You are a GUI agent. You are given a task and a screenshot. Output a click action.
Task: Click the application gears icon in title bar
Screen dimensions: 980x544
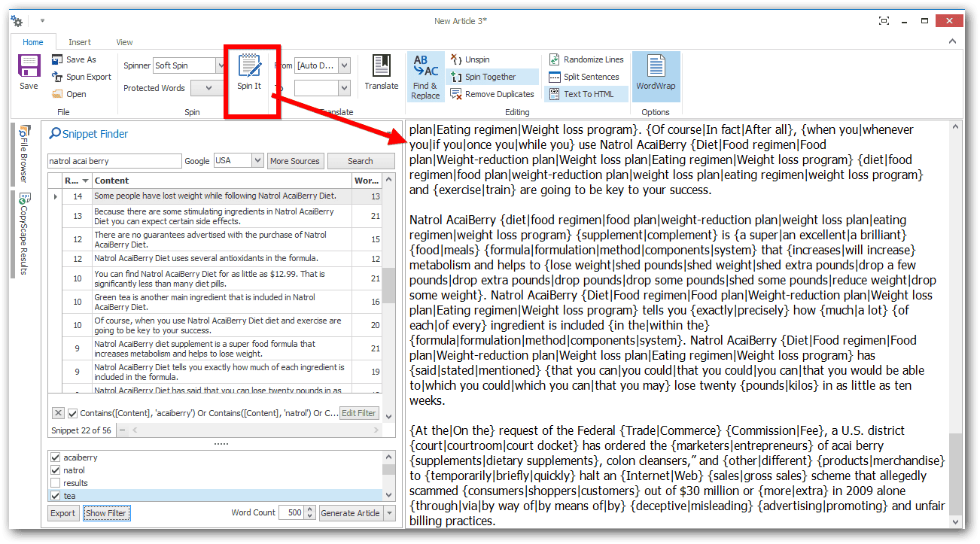coord(17,21)
